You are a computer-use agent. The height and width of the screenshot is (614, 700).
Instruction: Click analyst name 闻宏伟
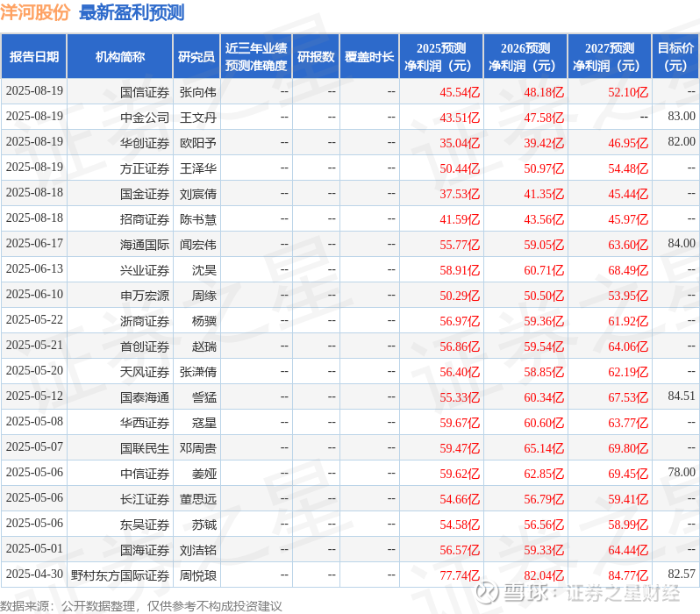(197, 245)
